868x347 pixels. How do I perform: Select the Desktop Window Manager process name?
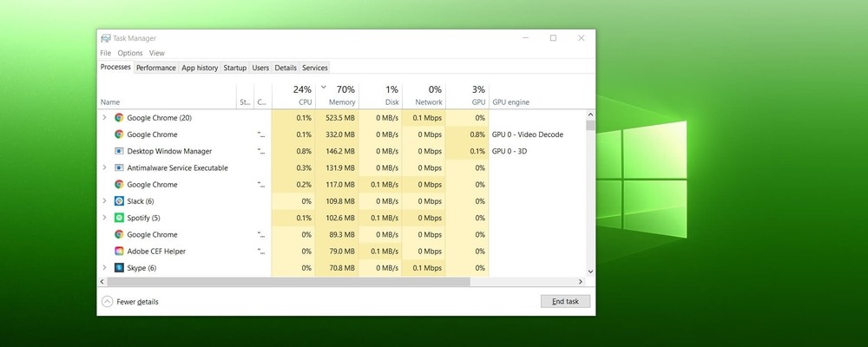169,151
